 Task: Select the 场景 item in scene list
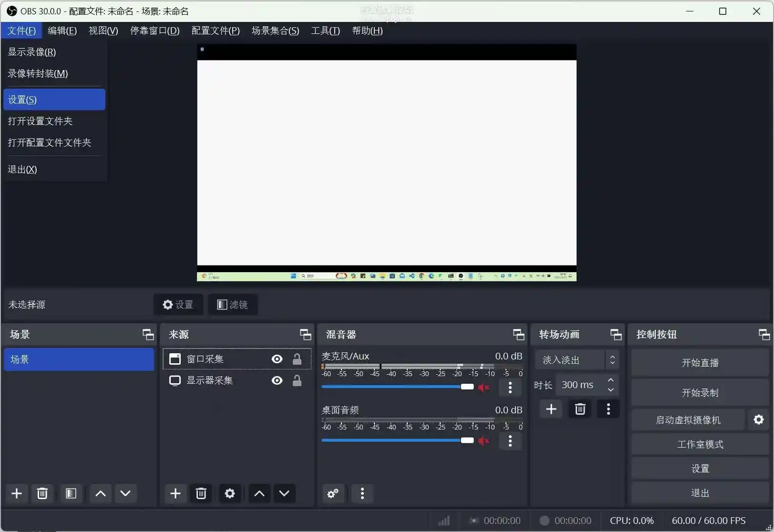pyautogui.click(x=79, y=359)
